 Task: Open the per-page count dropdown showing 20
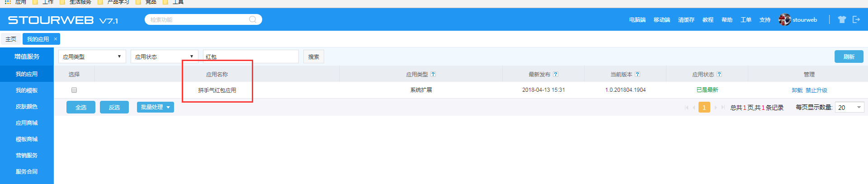(x=849, y=107)
